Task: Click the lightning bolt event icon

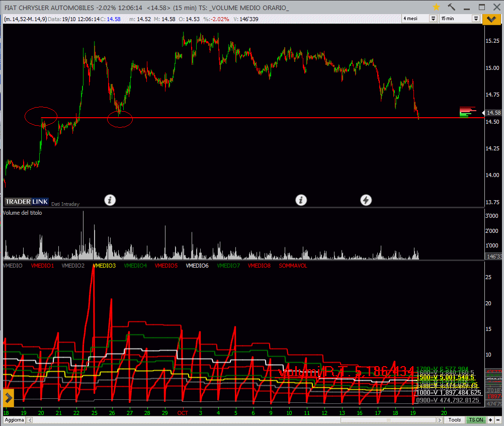Action: tap(366, 200)
